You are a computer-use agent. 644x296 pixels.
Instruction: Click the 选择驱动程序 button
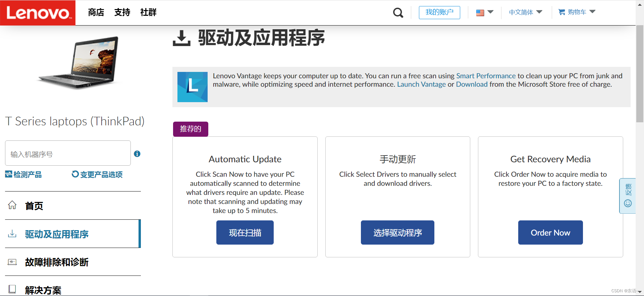tap(397, 232)
